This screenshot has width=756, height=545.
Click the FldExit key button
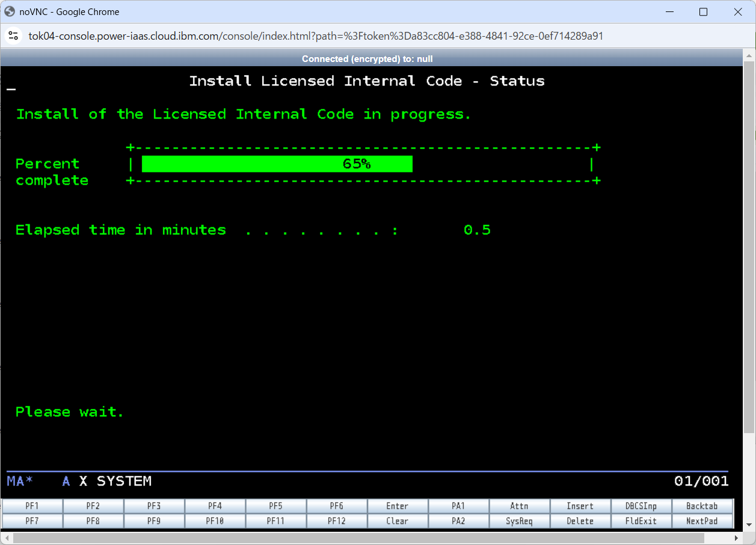(x=641, y=521)
